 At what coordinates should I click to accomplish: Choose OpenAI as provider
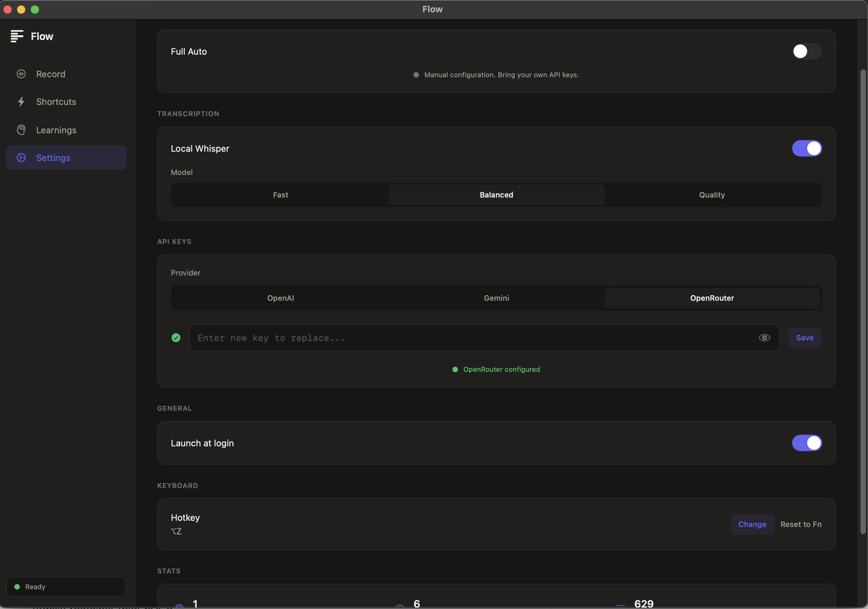coord(280,298)
